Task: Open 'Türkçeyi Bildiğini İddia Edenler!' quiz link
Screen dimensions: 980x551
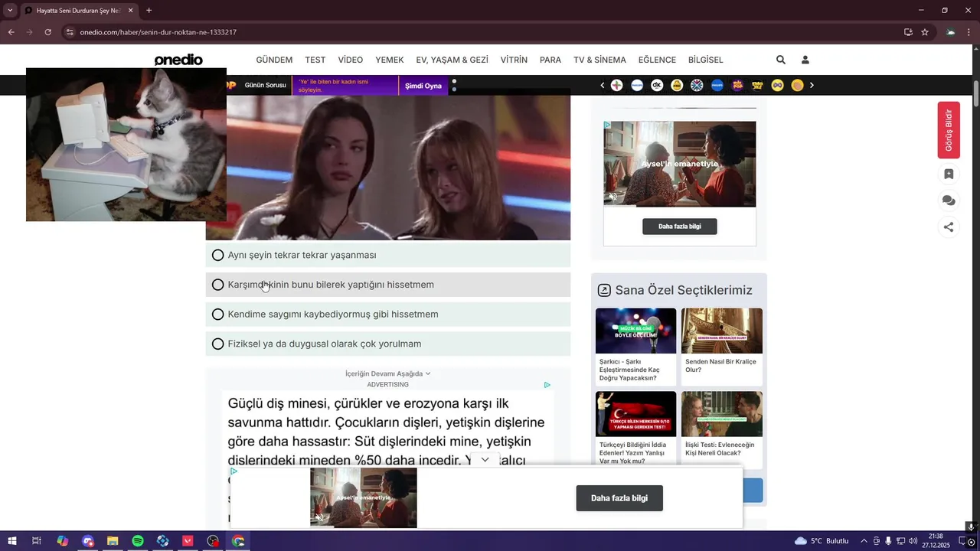Action: click(636, 429)
